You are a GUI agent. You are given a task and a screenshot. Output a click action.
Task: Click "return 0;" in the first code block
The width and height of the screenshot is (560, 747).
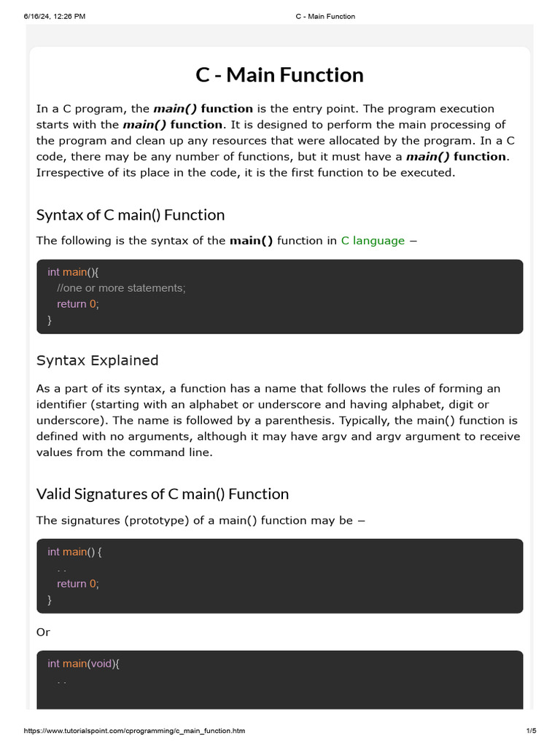pos(78,304)
